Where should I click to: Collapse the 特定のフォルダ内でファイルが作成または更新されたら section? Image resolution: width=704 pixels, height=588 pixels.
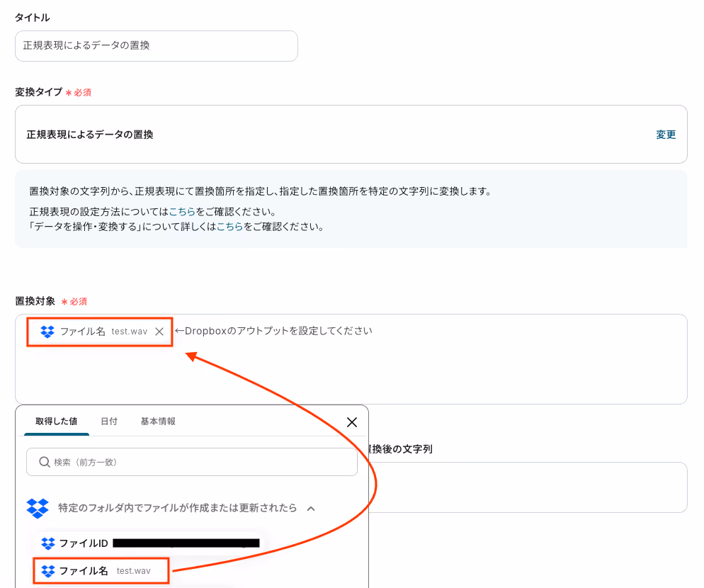pyautogui.click(x=311, y=509)
